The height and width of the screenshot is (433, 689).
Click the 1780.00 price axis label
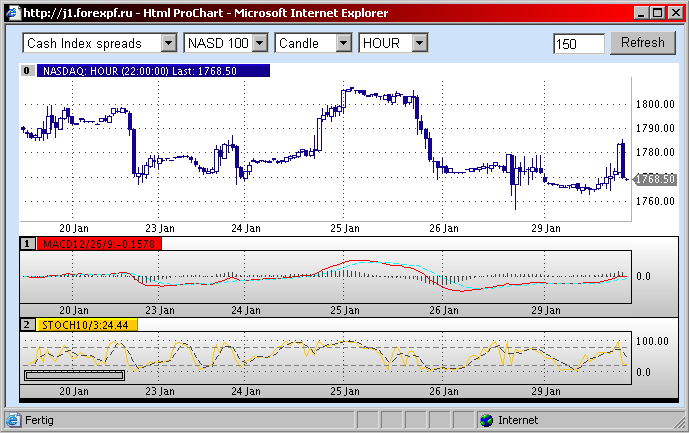click(655, 152)
